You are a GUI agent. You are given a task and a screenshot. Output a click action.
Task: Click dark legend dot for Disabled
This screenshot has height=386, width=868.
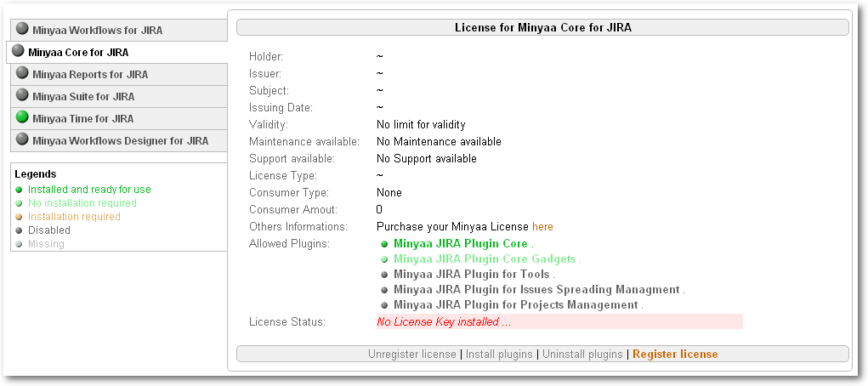(19, 230)
